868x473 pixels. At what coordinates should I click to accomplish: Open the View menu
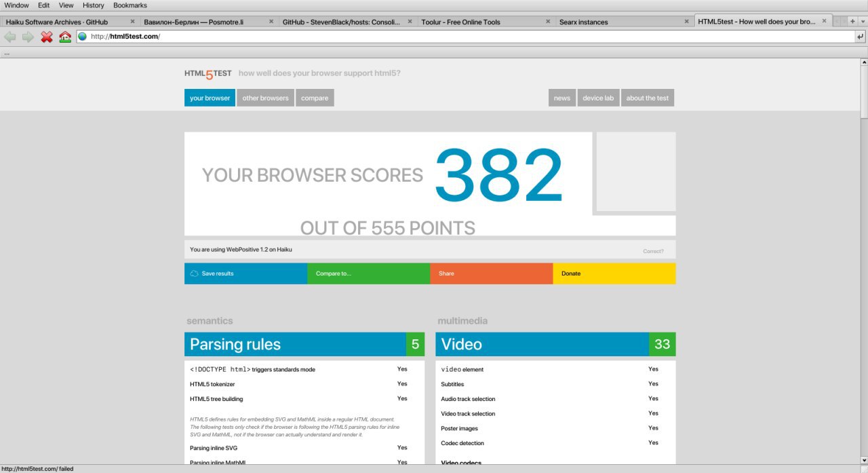(x=66, y=5)
